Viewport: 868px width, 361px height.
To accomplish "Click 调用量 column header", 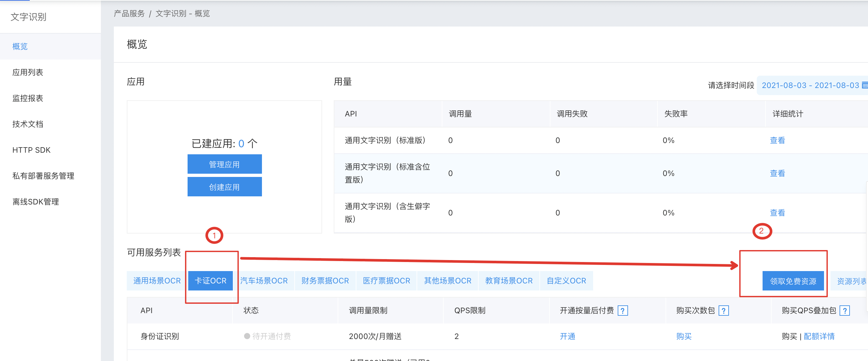I will (460, 114).
